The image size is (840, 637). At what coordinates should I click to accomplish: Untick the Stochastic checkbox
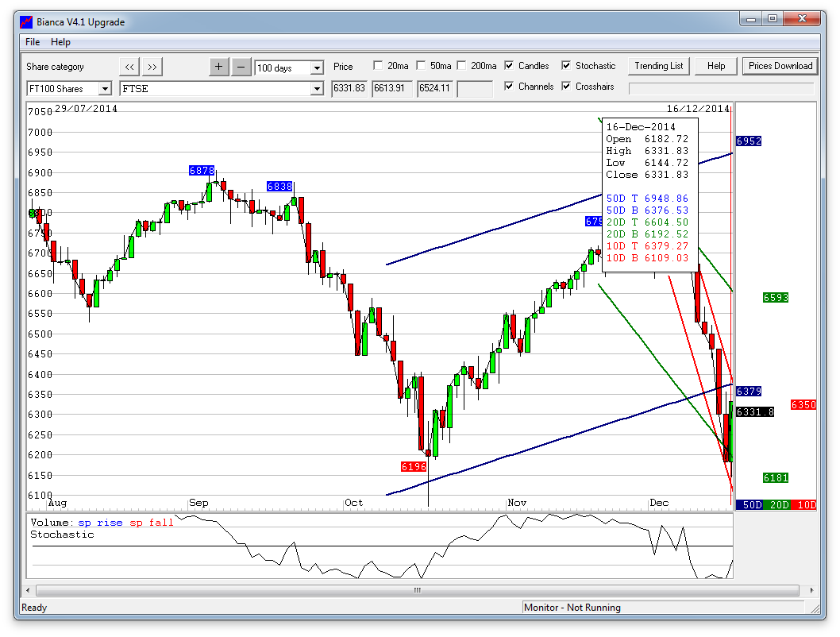566,66
